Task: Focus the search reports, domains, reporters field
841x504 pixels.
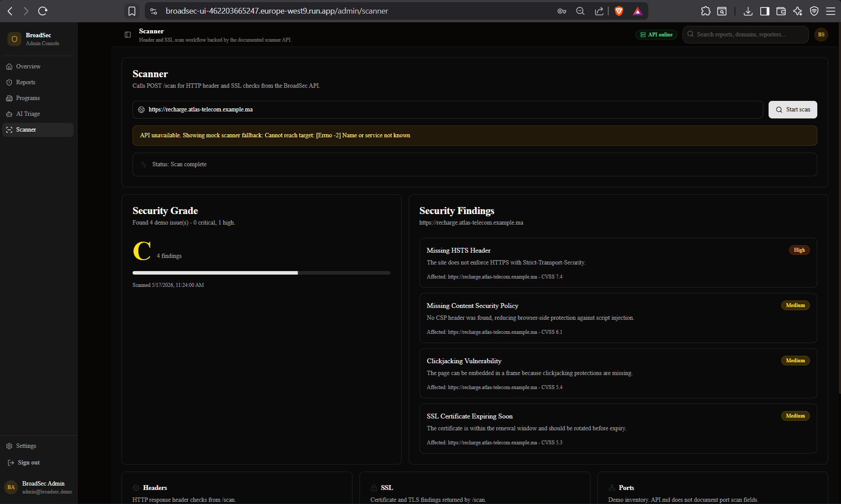Action: click(x=745, y=35)
